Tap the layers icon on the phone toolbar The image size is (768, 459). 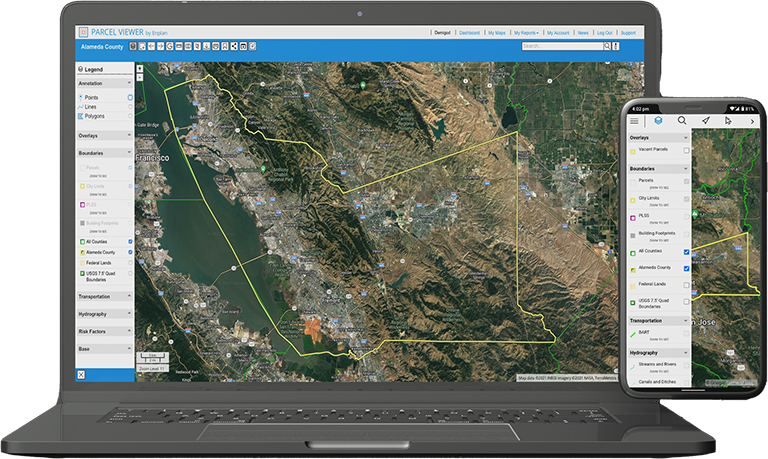tap(658, 121)
